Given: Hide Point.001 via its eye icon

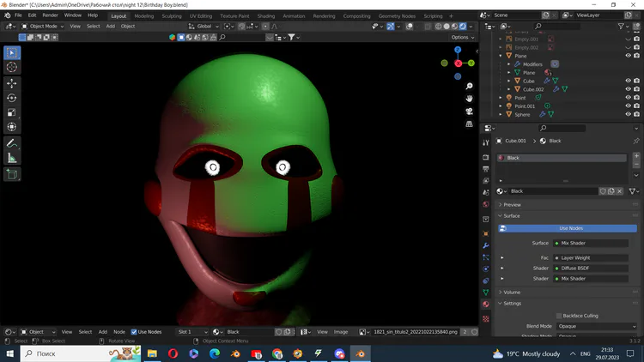Looking at the screenshot, I should 628,106.
